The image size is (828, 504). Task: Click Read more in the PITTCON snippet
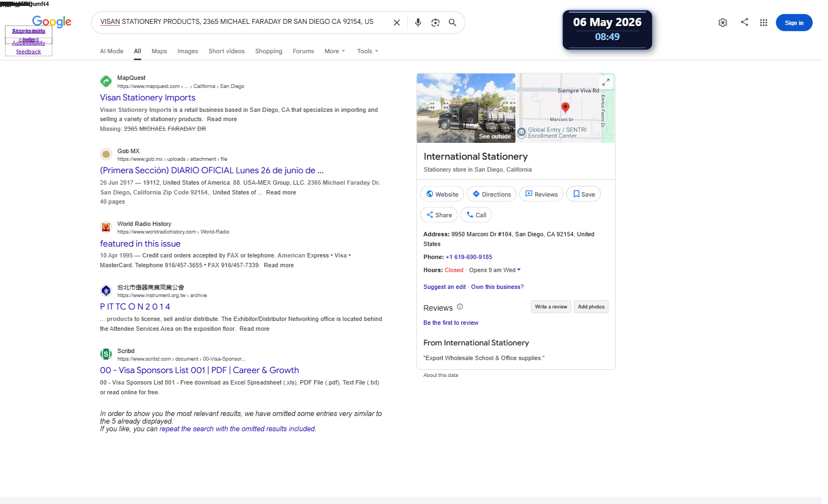[254, 329]
